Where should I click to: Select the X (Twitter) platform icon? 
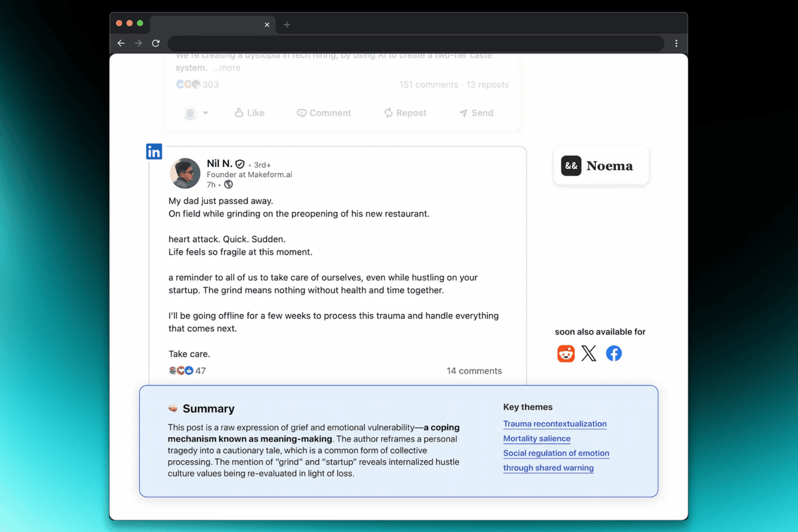589,353
